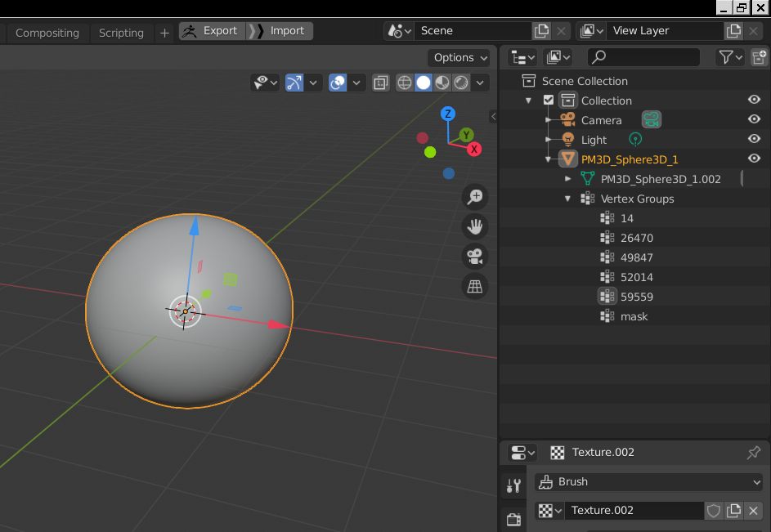Image resolution: width=771 pixels, height=532 pixels.
Task: Open the scene browse dropdown icon
Action: pos(399,31)
